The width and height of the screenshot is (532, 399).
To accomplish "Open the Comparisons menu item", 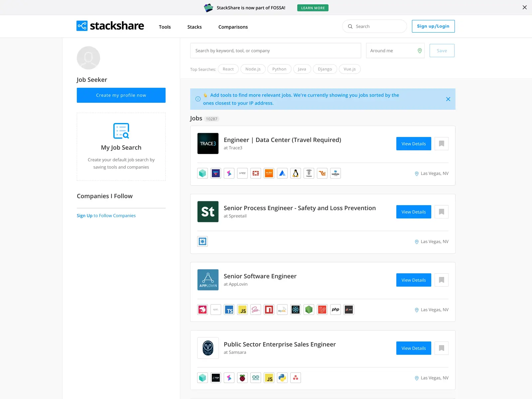I will point(233,27).
